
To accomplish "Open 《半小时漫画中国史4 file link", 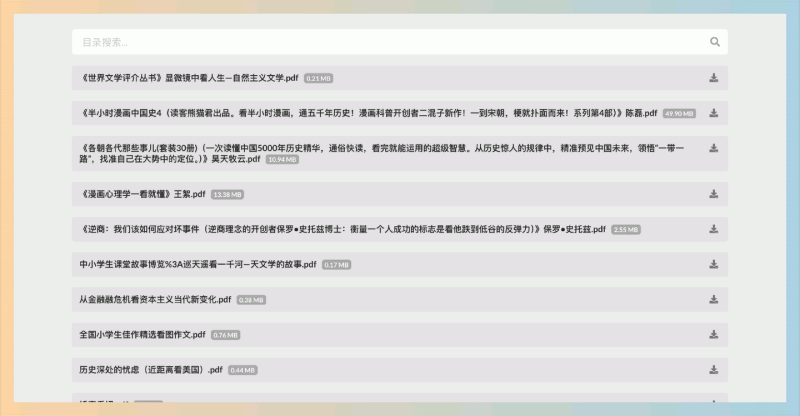I will click(368, 113).
